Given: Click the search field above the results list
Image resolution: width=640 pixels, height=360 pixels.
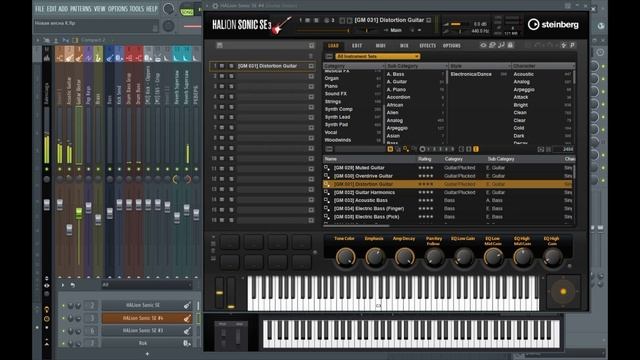Looking at the screenshot, I should (x=359, y=149).
